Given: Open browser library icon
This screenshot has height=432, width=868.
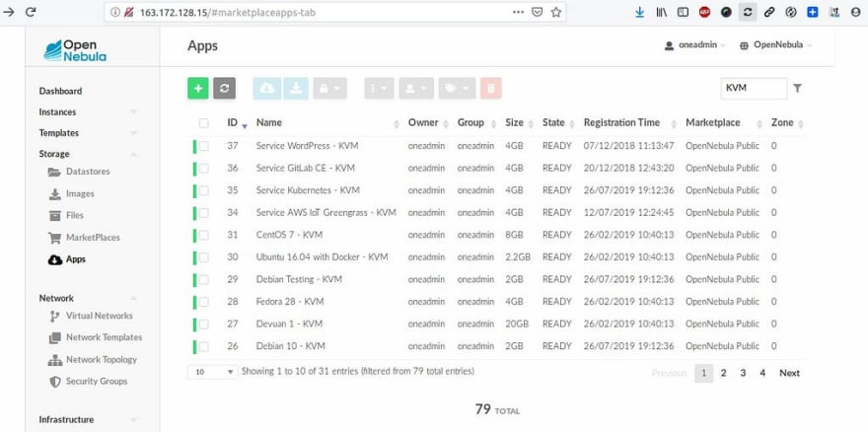Looking at the screenshot, I should coord(662,12).
